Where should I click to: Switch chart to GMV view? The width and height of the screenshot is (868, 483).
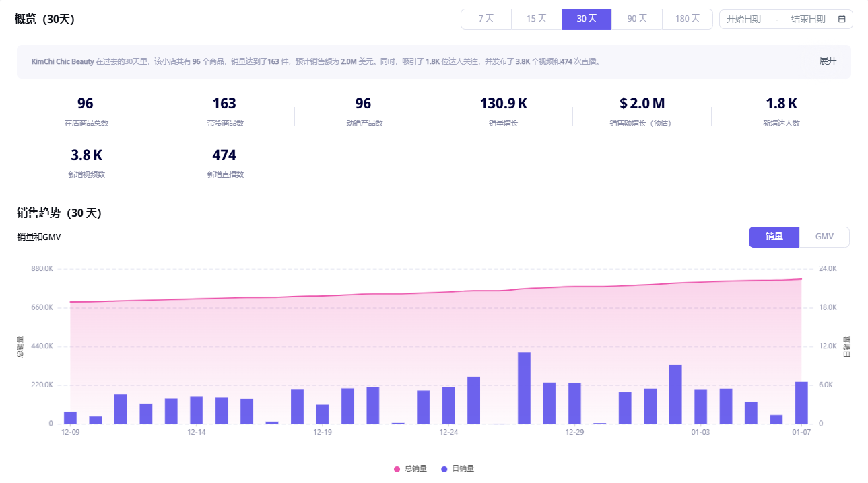[824, 237]
